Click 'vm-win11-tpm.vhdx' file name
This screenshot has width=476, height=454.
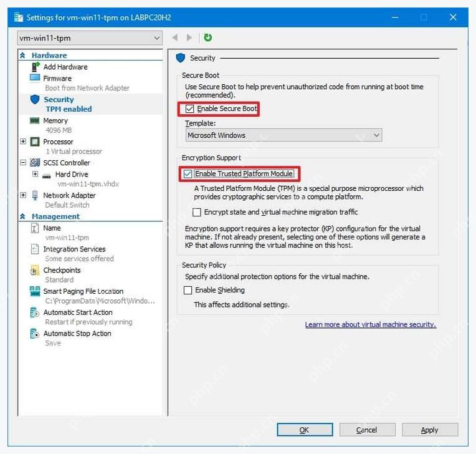point(88,184)
